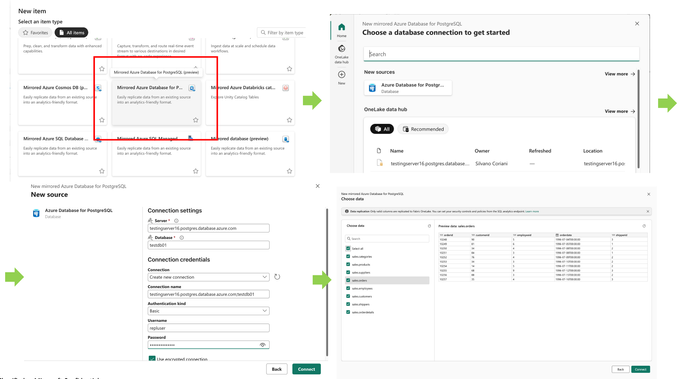Switch to the All items filter in New item
Image resolution: width=680 pixels, height=379 pixels.
pos(71,33)
